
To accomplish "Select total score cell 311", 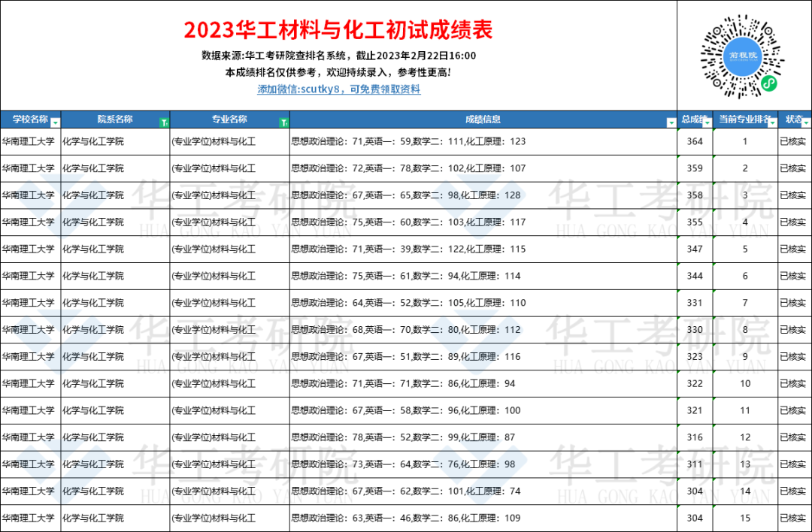I will pos(695,464).
